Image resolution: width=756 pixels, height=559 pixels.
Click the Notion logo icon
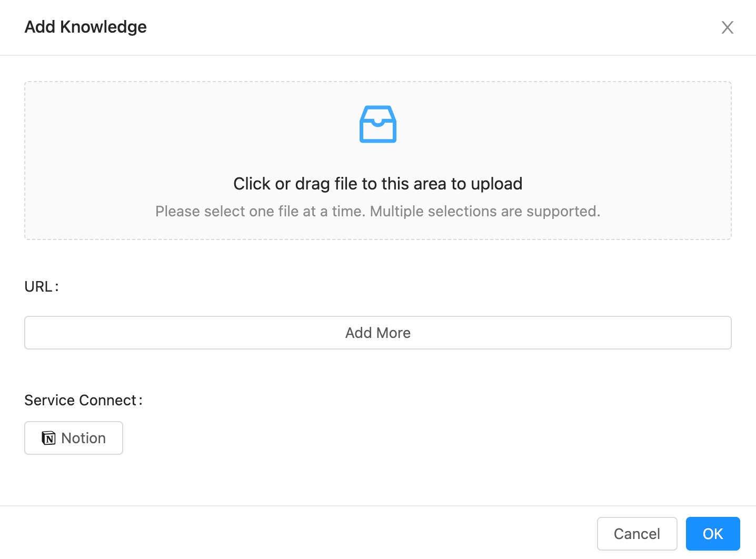pos(49,438)
